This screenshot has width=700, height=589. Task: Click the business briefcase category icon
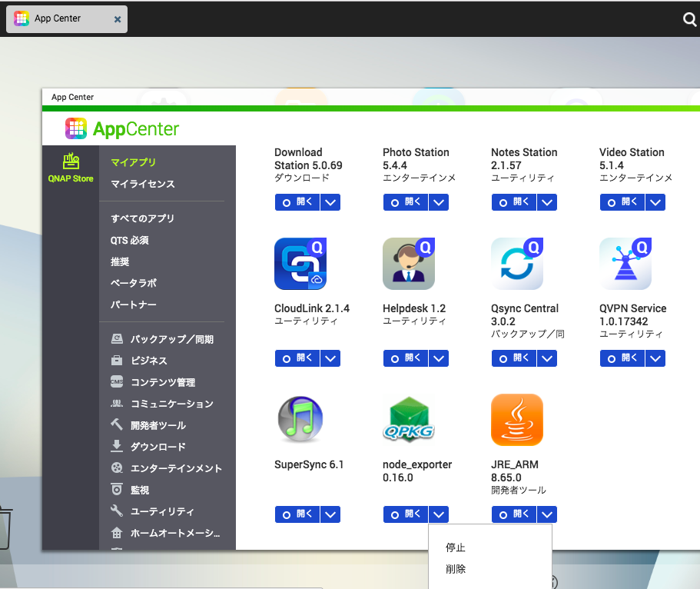tap(117, 360)
